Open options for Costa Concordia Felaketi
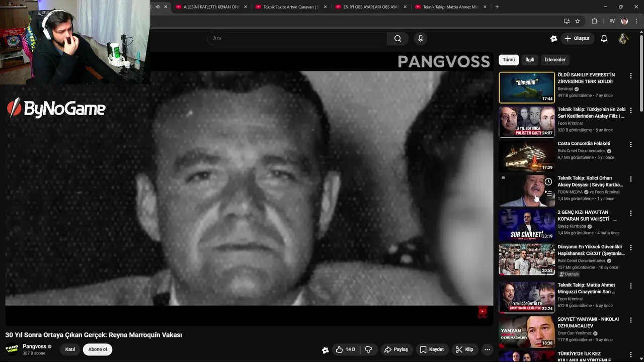Screen dimensions: 644x362 630,144
